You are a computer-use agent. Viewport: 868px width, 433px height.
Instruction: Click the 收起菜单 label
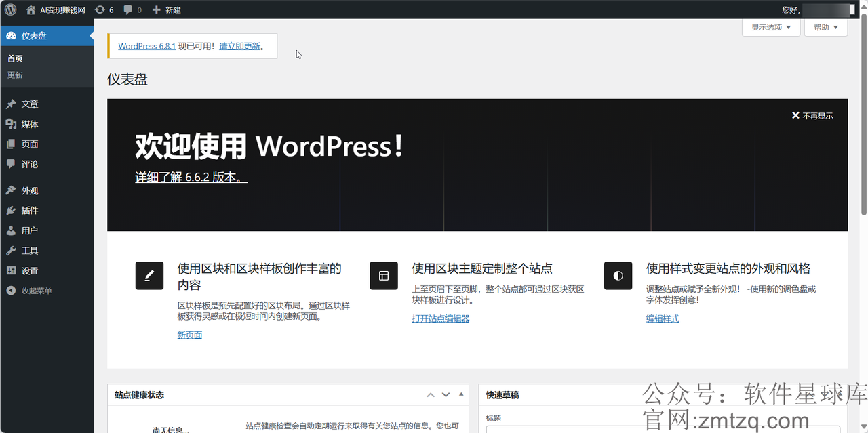(x=37, y=291)
